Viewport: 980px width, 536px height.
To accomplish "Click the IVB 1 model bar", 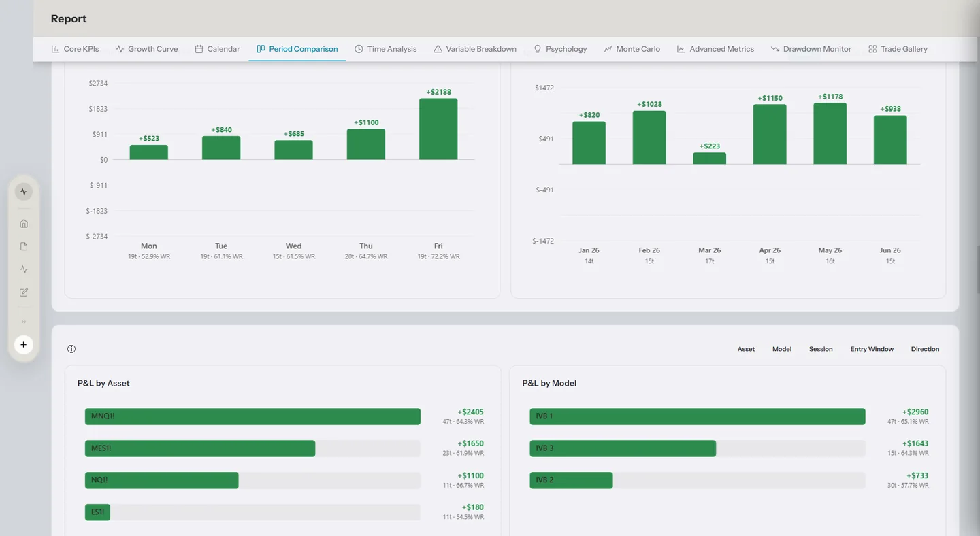I will click(x=698, y=416).
